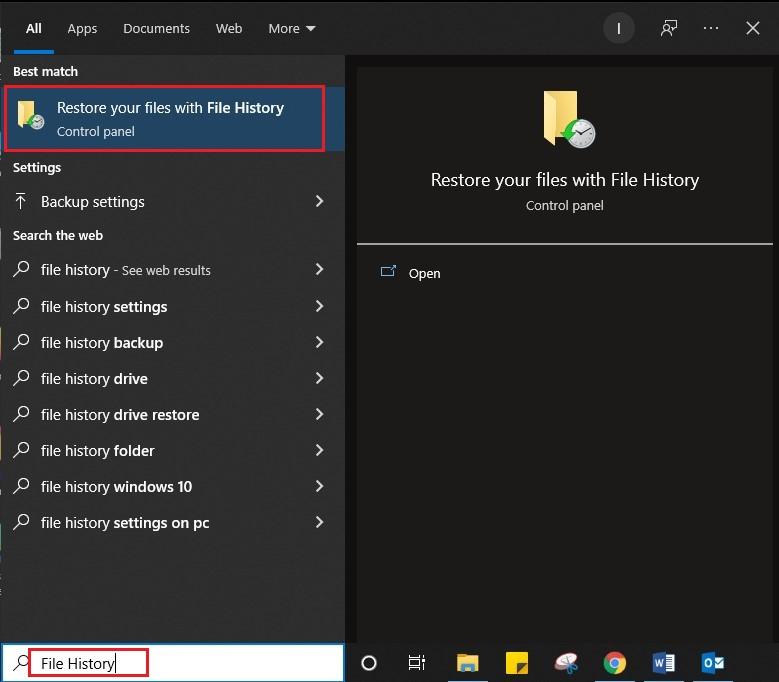This screenshot has height=682, width=779.
Task: Select the 'file history drive' web suggestion
Action: click(x=173, y=379)
